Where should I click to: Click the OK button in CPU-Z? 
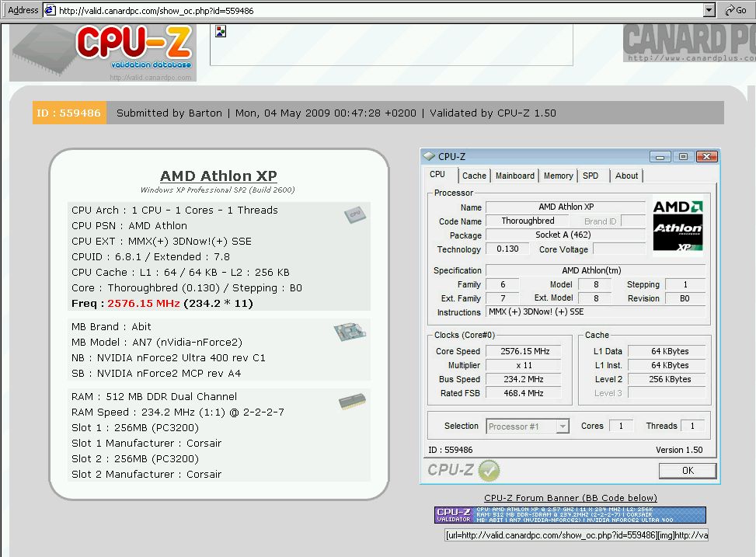pyautogui.click(x=688, y=471)
